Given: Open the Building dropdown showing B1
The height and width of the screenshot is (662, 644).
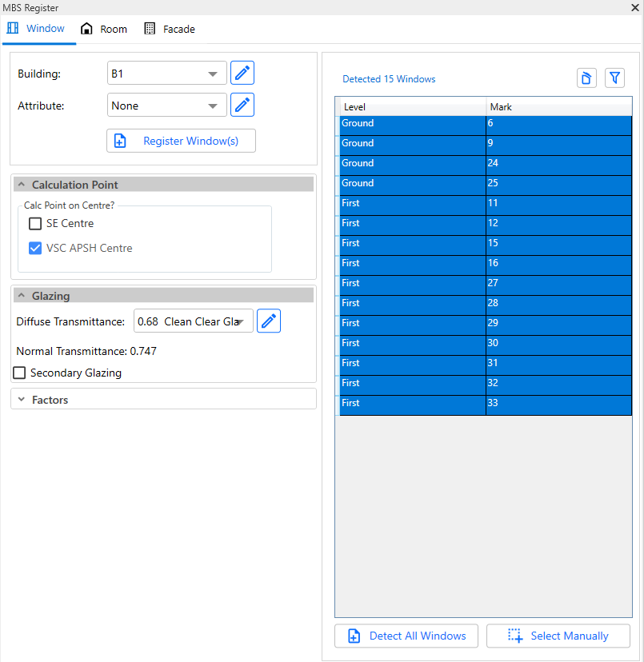Looking at the screenshot, I should click(166, 73).
